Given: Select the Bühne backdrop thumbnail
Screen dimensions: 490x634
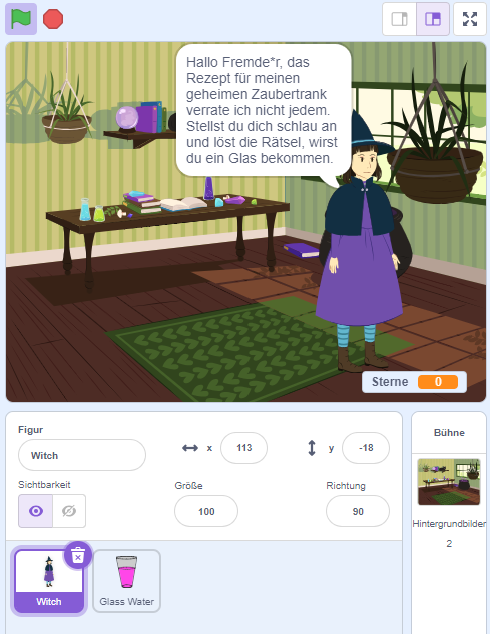Looking at the screenshot, I should (x=449, y=482).
